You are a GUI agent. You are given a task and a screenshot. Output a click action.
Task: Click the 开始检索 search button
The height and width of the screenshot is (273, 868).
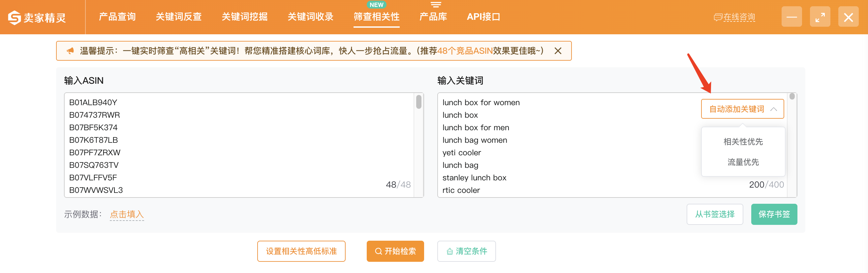click(x=395, y=251)
